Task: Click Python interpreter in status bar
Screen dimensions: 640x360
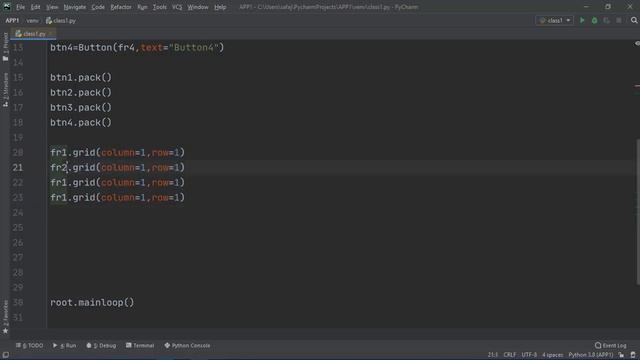Action: (x=591, y=355)
